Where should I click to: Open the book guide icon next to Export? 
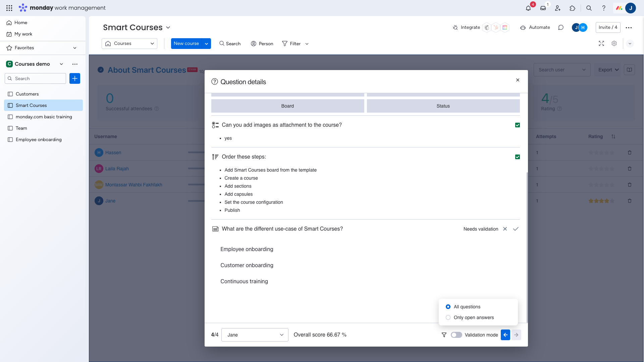point(630,70)
